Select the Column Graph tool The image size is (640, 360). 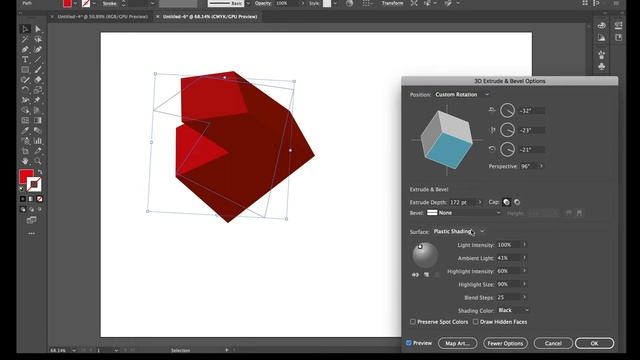[38, 141]
